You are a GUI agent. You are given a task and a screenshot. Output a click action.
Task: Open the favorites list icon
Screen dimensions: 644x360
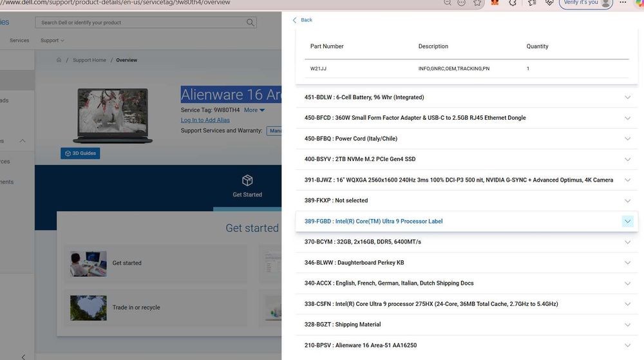(x=532, y=3)
